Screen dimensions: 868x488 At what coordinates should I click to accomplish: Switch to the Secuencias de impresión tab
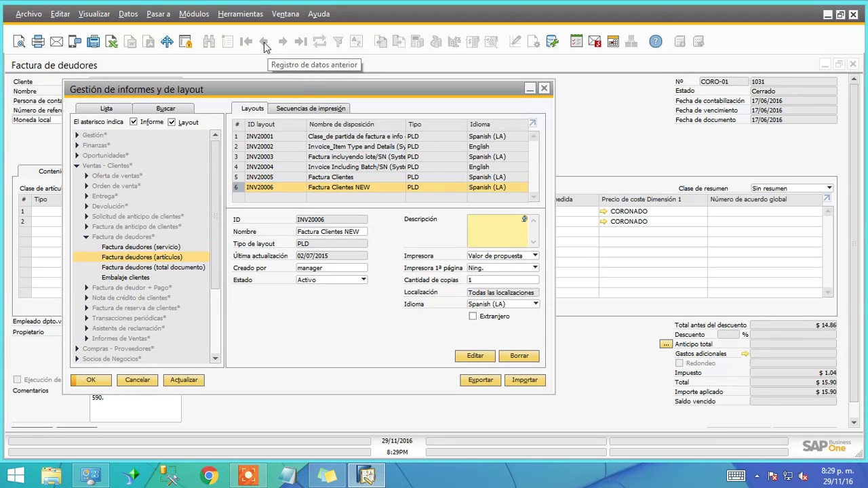click(311, 108)
